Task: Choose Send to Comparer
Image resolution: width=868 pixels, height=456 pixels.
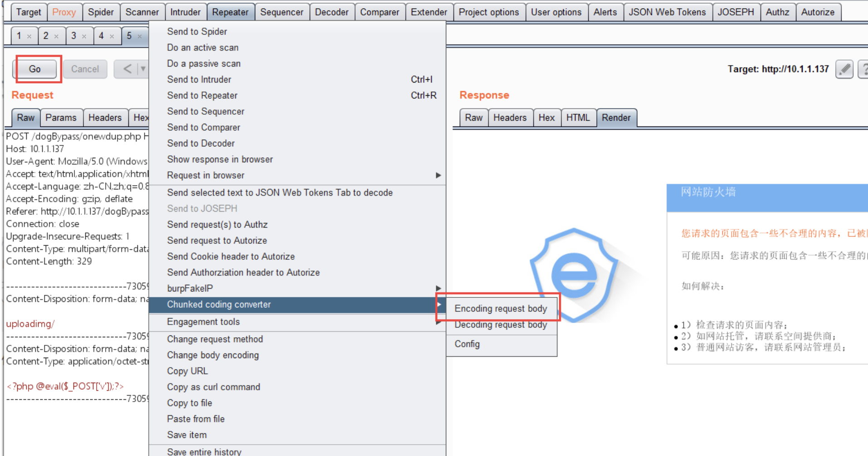Action: pos(297,127)
